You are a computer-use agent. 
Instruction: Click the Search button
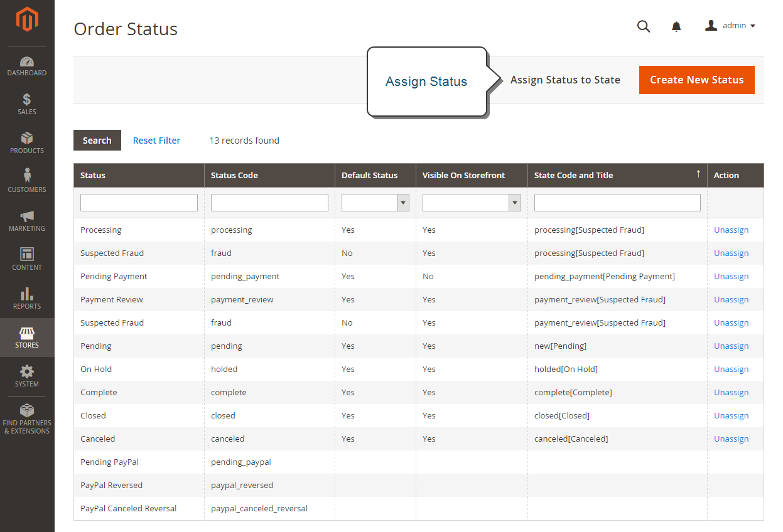tap(97, 140)
